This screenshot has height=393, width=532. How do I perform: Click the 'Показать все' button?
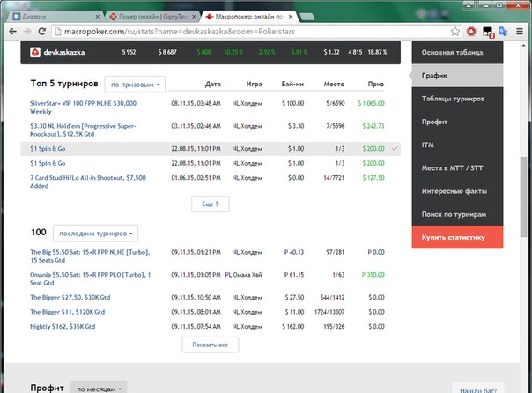tap(211, 345)
